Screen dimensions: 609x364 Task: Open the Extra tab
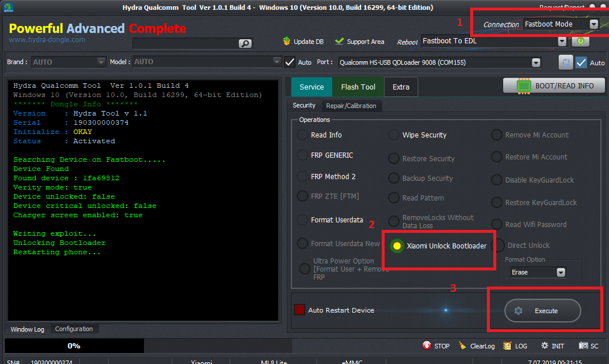tap(401, 87)
